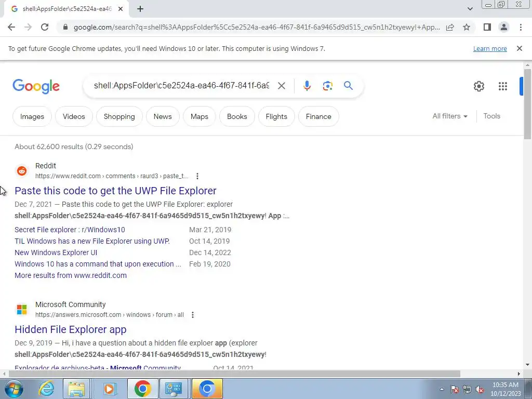Switch to the Images results tab
Viewport: 532px width, 399px height.
tap(32, 116)
